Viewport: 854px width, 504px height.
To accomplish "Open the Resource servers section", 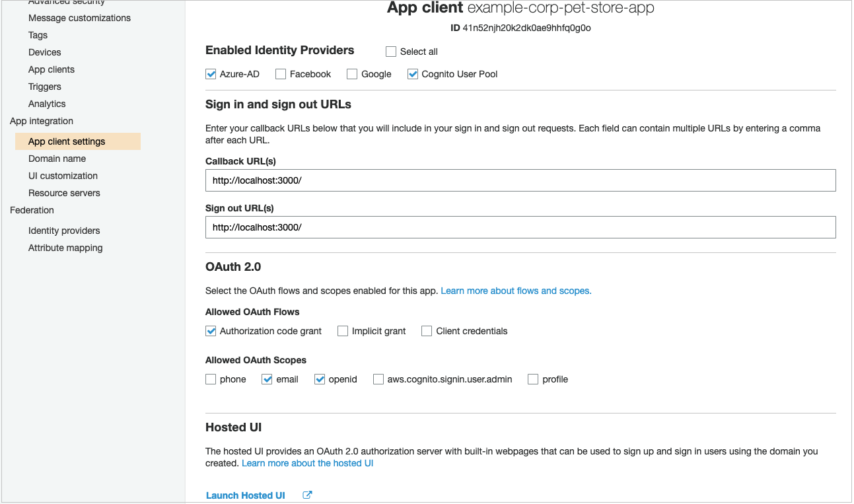I will point(64,192).
